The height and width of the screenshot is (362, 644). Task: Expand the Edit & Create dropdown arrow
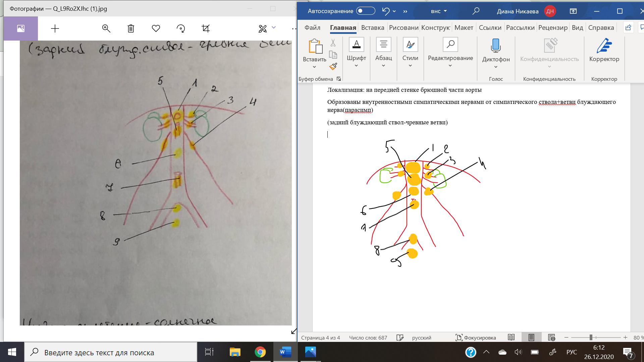pyautogui.click(x=274, y=27)
